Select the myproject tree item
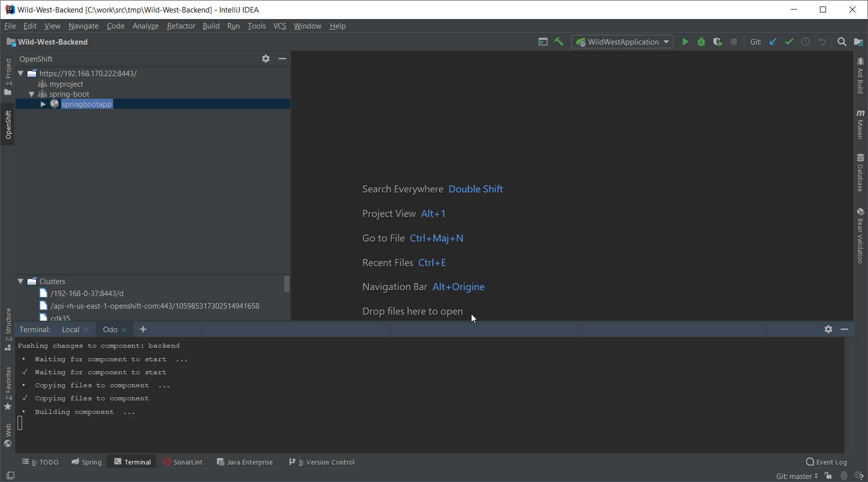Screen dimensions: 868x482 click(66, 84)
